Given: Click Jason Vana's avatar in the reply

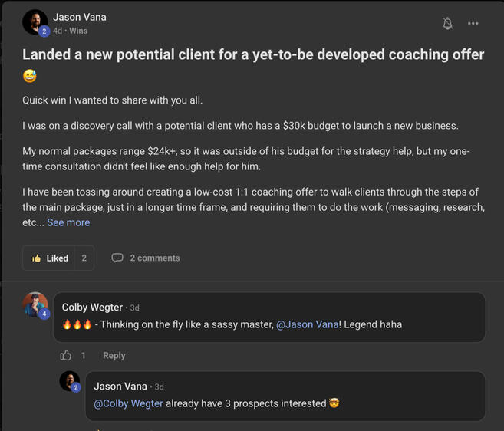Looking at the screenshot, I should 69,380.
